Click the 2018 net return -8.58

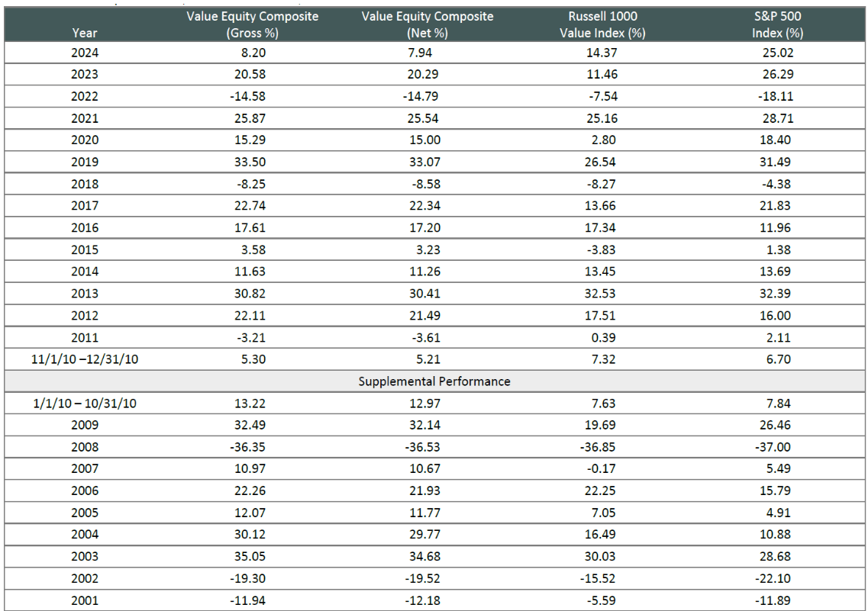point(426,185)
